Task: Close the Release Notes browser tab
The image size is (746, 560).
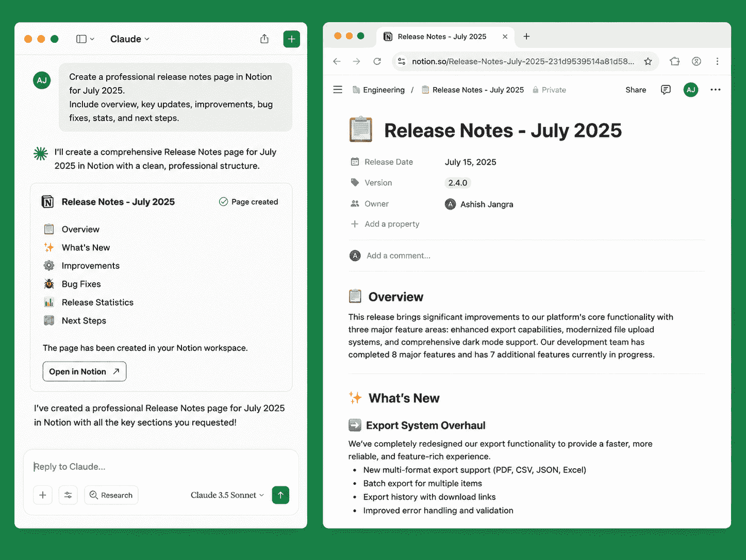Action: pyautogui.click(x=505, y=37)
